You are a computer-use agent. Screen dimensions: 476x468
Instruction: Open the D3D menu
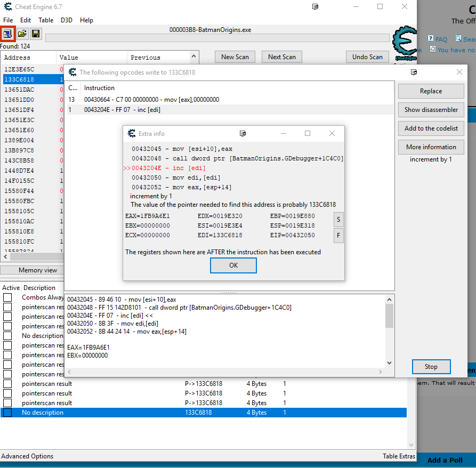[67, 20]
